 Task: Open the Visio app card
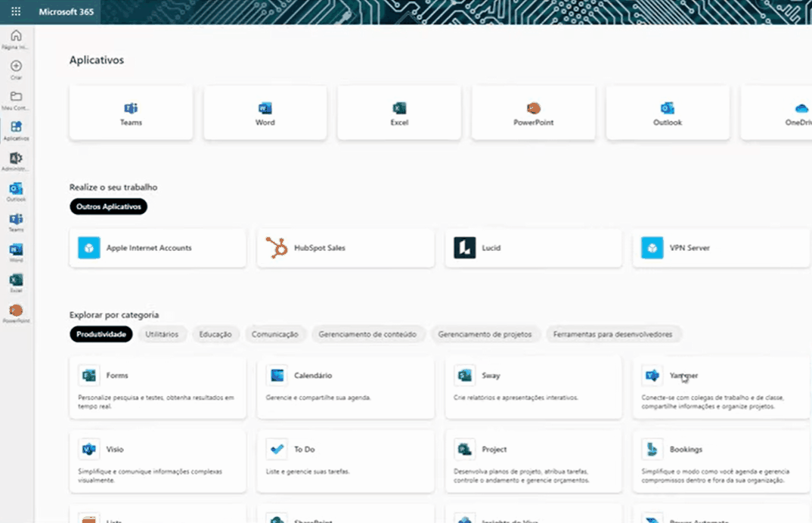[158, 461]
